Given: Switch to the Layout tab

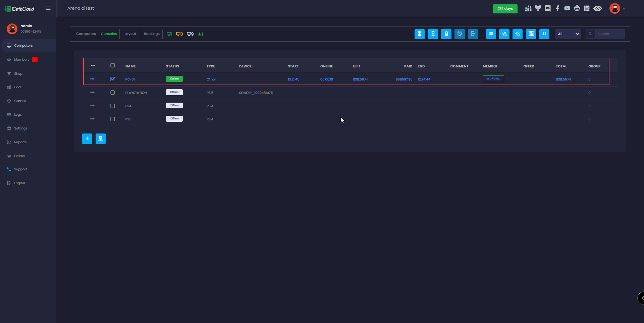Looking at the screenshot, I should coord(130,34).
